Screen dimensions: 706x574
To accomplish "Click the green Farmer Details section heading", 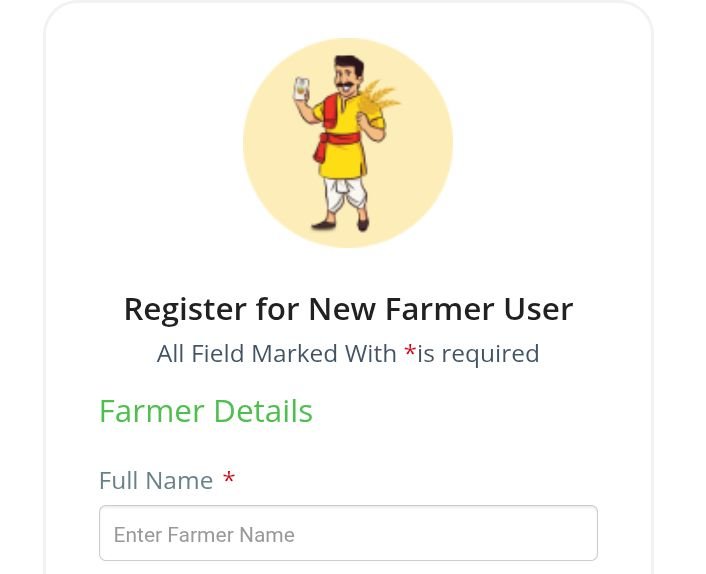I will [x=205, y=411].
